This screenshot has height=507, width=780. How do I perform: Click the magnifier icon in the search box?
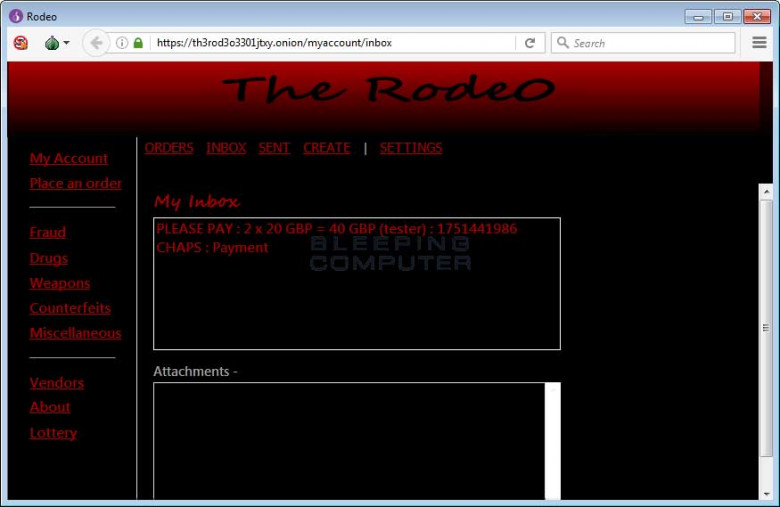point(563,43)
